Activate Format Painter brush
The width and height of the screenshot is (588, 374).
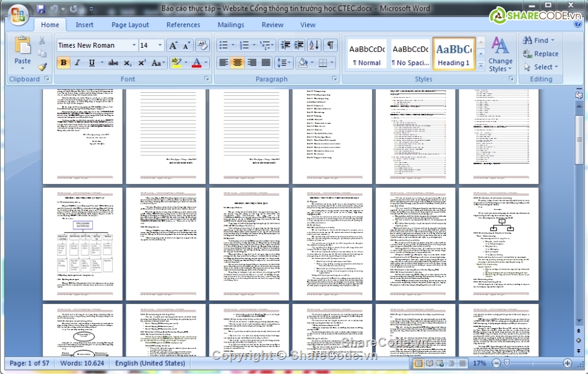click(x=42, y=67)
